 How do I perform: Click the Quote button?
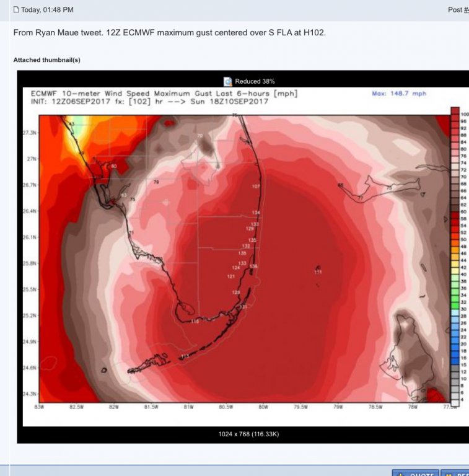(x=414, y=474)
